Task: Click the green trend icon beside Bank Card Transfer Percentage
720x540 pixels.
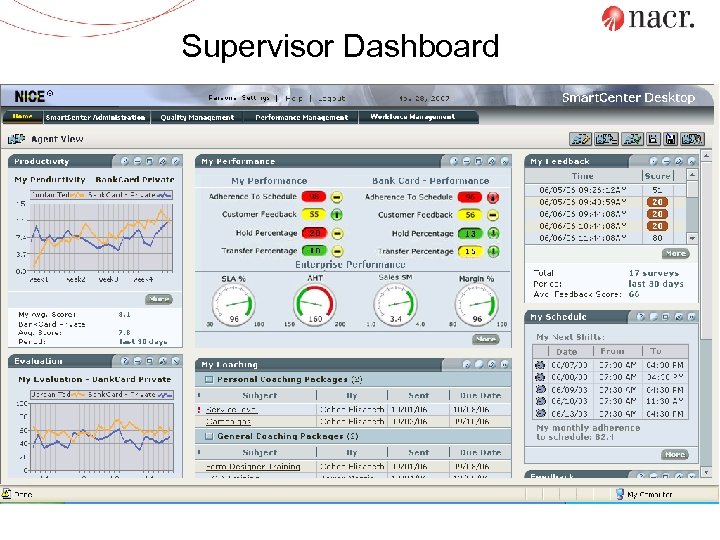Action: click(x=493, y=251)
